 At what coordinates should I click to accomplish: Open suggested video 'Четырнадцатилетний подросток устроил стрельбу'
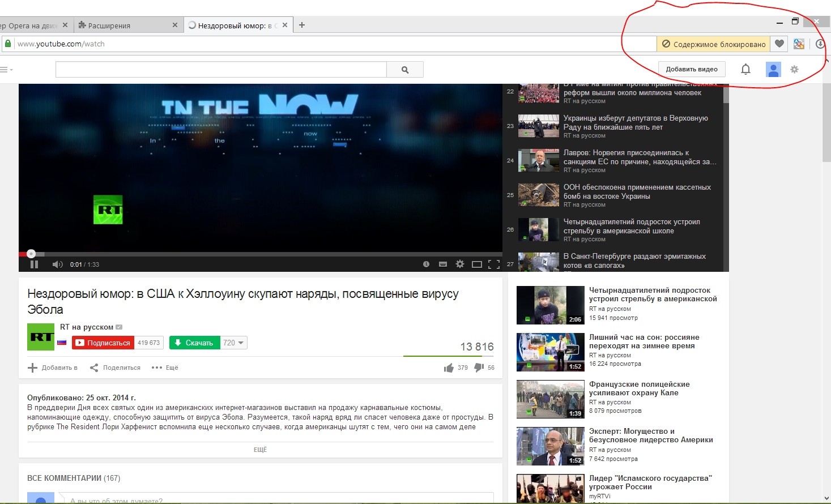click(653, 294)
